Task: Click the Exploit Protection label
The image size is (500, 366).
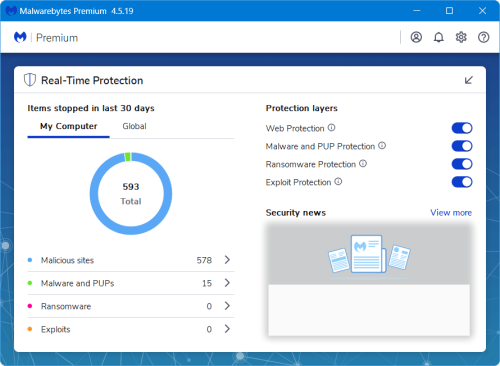Action: (298, 182)
